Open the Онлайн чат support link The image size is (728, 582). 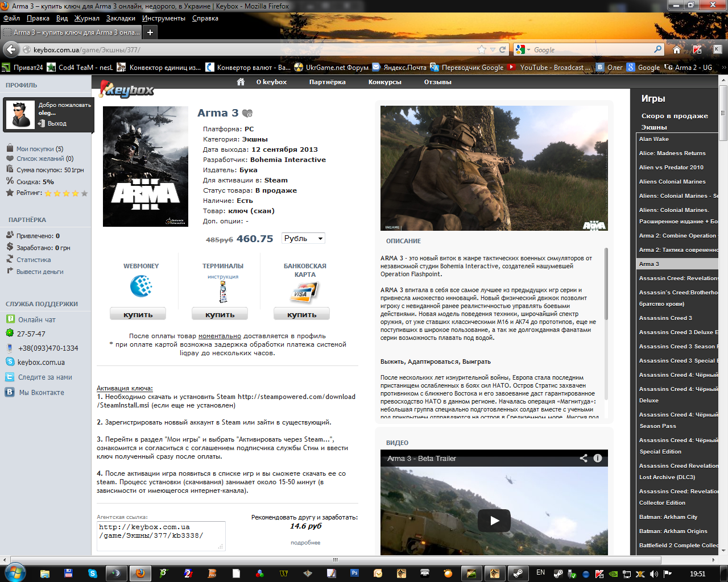37,319
